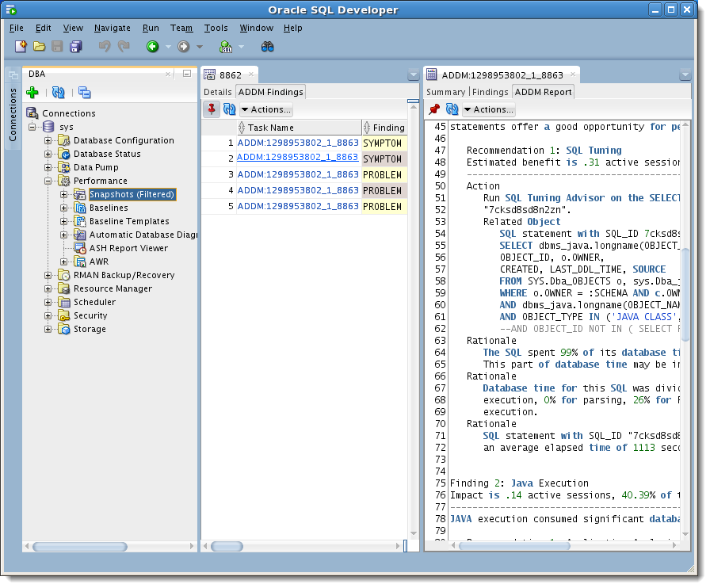The width and height of the screenshot is (710, 588).
Task: Open the Actions dropdown in ADDM Findings
Action: point(265,109)
